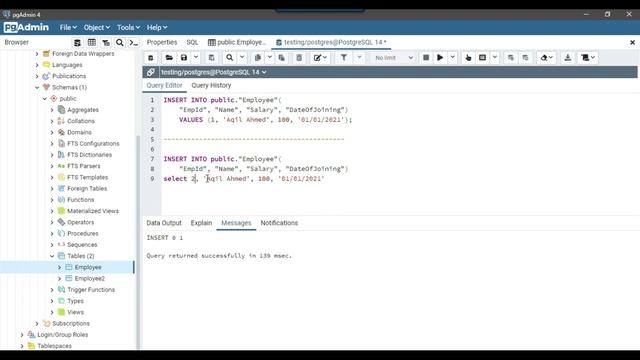Viewport: 640px width, 360px height.
Task: Click the View Data grid icon in Browser
Action: [x=92, y=42]
